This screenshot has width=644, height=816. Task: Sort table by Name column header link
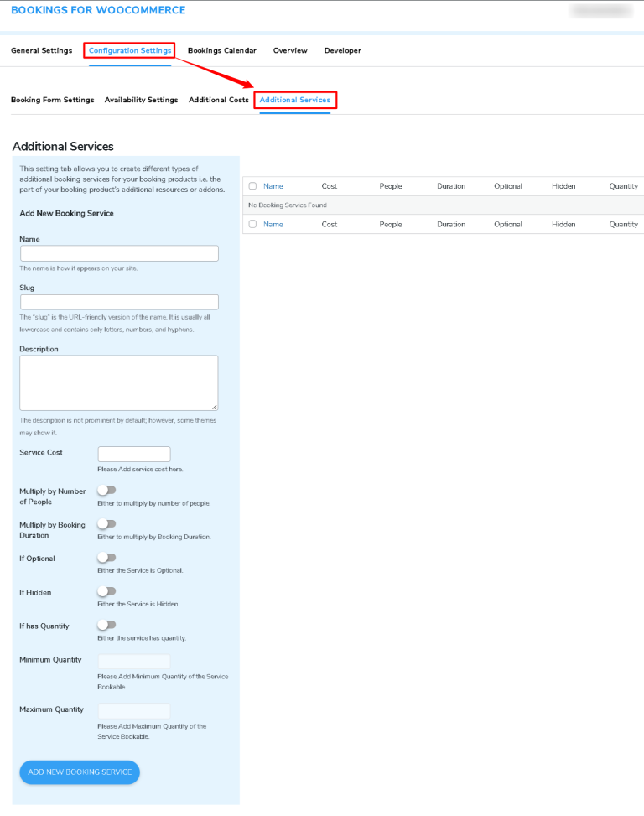[x=273, y=186]
